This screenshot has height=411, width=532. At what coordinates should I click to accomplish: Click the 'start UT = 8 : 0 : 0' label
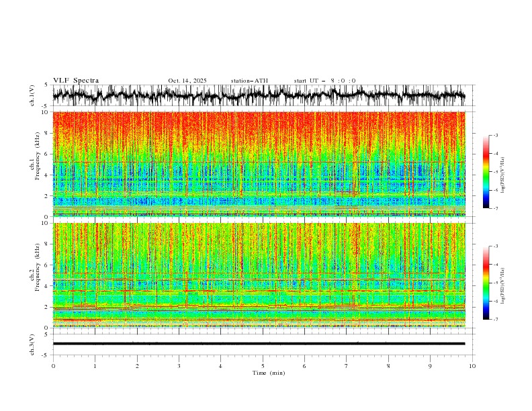pos(324,81)
